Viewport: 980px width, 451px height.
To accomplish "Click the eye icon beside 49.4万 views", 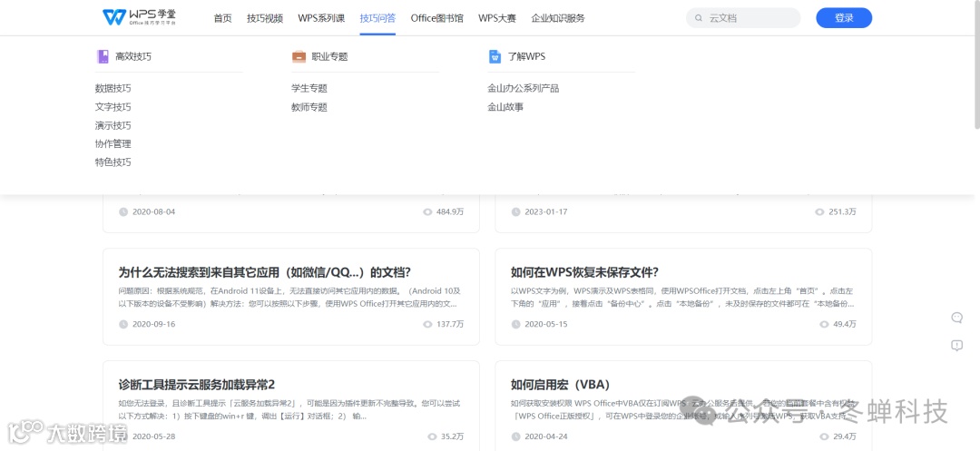I will [824, 324].
